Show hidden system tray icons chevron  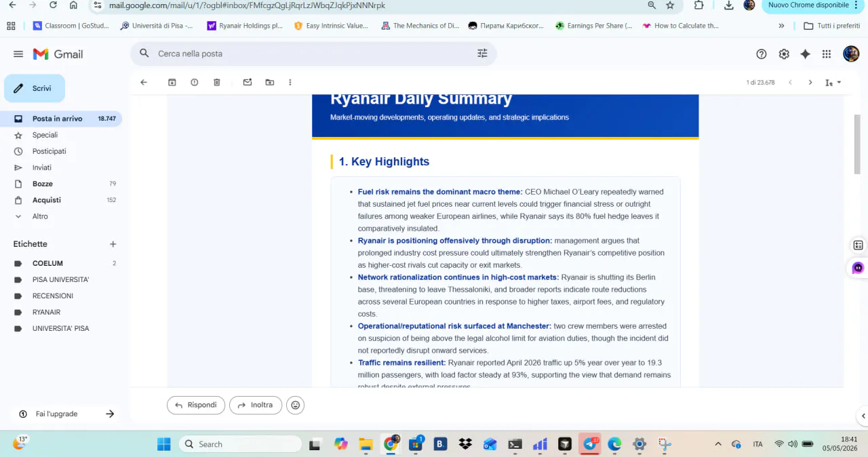click(x=718, y=444)
